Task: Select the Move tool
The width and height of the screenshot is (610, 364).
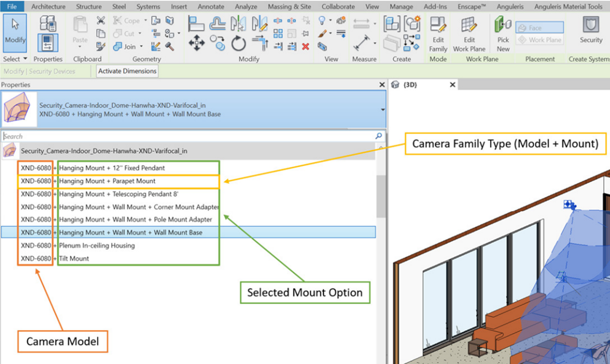Action: (196, 43)
